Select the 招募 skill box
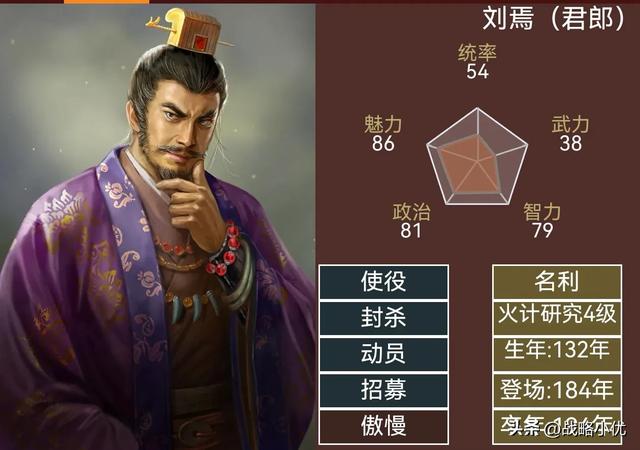Screen dimensions: 640x450 pos(384,390)
